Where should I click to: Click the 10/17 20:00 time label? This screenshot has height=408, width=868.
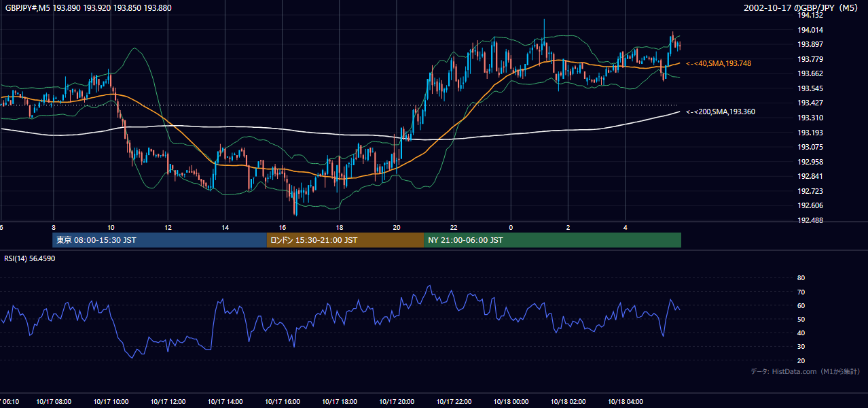396,402
